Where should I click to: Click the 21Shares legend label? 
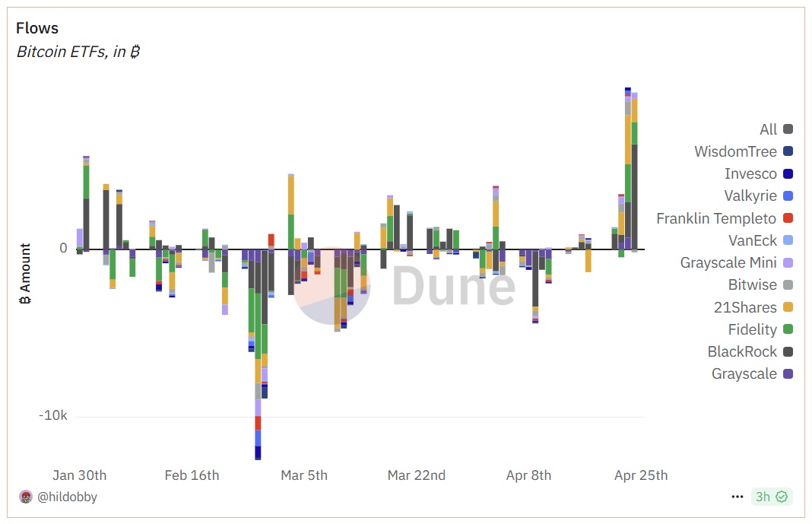point(746,307)
